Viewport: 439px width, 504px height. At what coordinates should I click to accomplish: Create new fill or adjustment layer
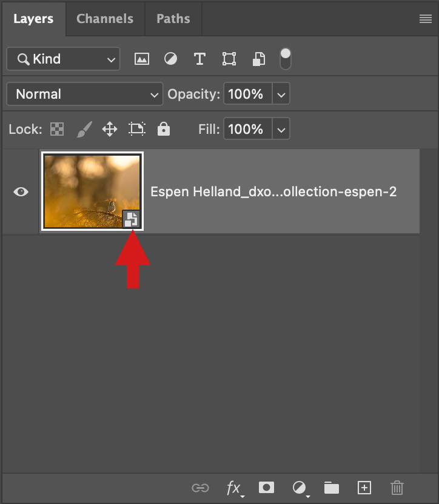[x=301, y=489]
